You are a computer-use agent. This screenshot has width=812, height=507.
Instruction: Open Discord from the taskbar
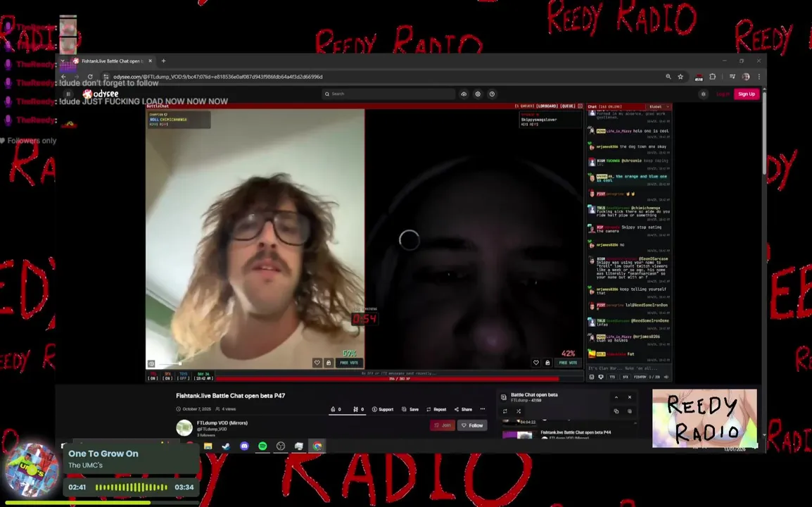(244, 446)
